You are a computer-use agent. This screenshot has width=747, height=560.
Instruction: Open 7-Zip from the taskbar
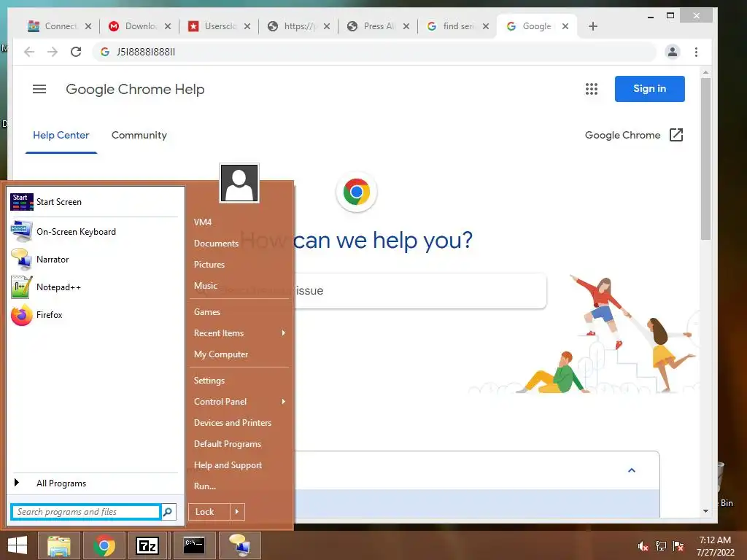tap(147, 545)
